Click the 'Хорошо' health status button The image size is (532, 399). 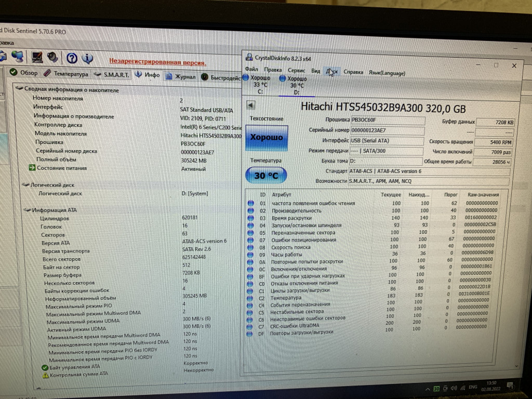[x=266, y=138]
